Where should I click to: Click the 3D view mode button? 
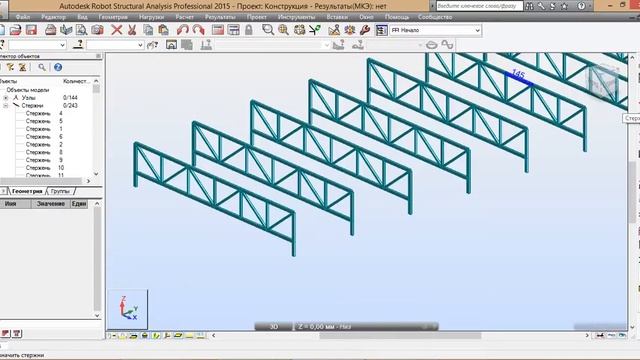point(274,327)
